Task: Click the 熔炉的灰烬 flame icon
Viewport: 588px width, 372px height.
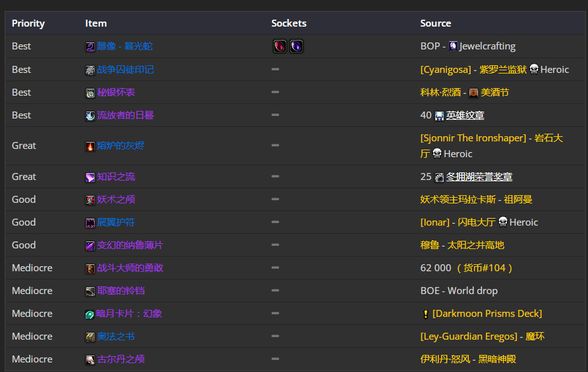Action: point(90,146)
